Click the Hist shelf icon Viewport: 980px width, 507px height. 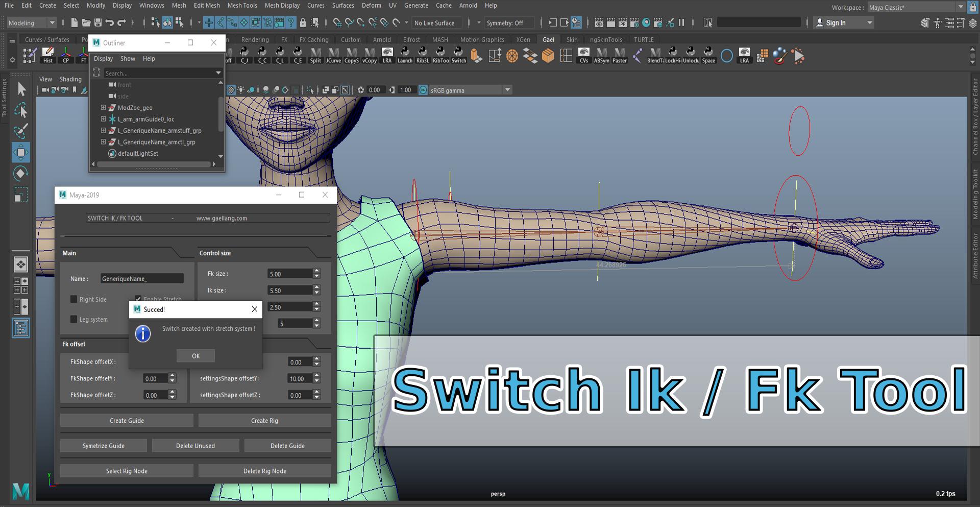point(48,55)
